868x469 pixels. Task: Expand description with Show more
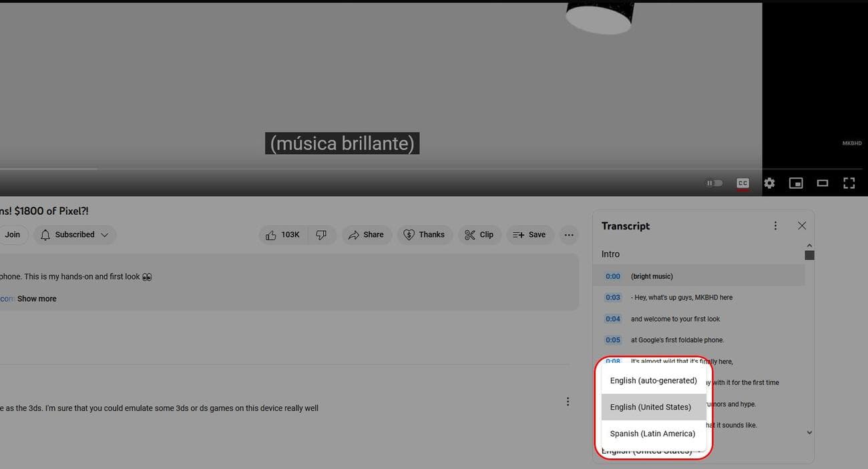(x=37, y=299)
